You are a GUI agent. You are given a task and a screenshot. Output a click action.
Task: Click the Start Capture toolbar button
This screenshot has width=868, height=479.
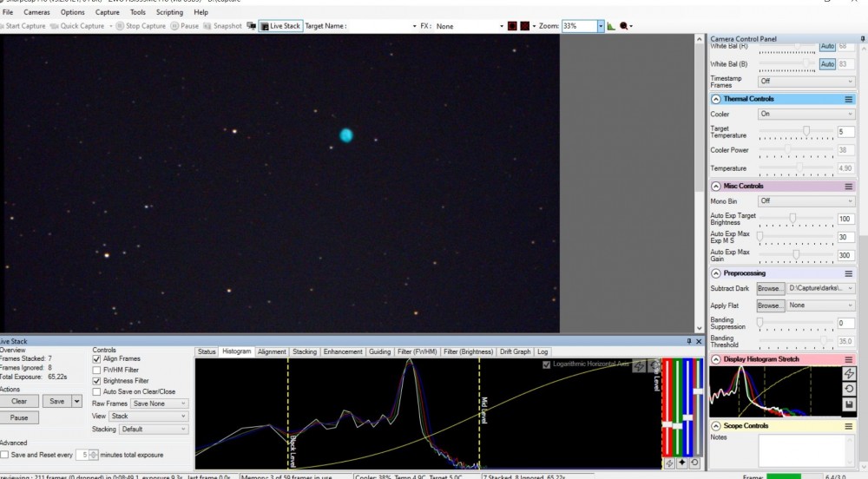pos(23,26)
